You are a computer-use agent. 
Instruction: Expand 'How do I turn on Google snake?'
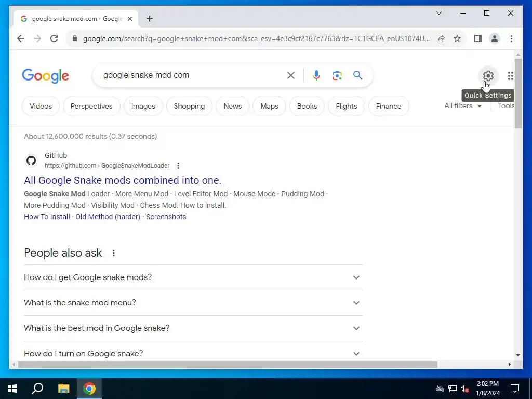pos(193,353)
